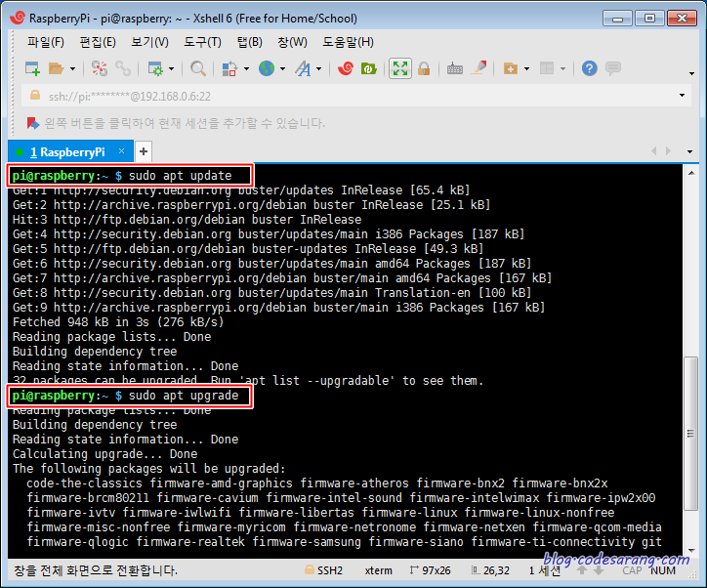This screenshot has height=588, width=707.
Task: Open toolbar overflow options arrow
Action: pyautogui.click(x=691, y=73)
